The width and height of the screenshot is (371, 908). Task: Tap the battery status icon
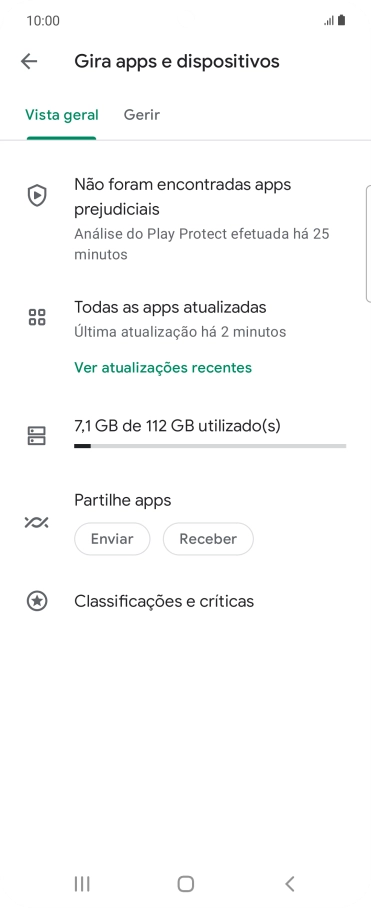point(341,20)
